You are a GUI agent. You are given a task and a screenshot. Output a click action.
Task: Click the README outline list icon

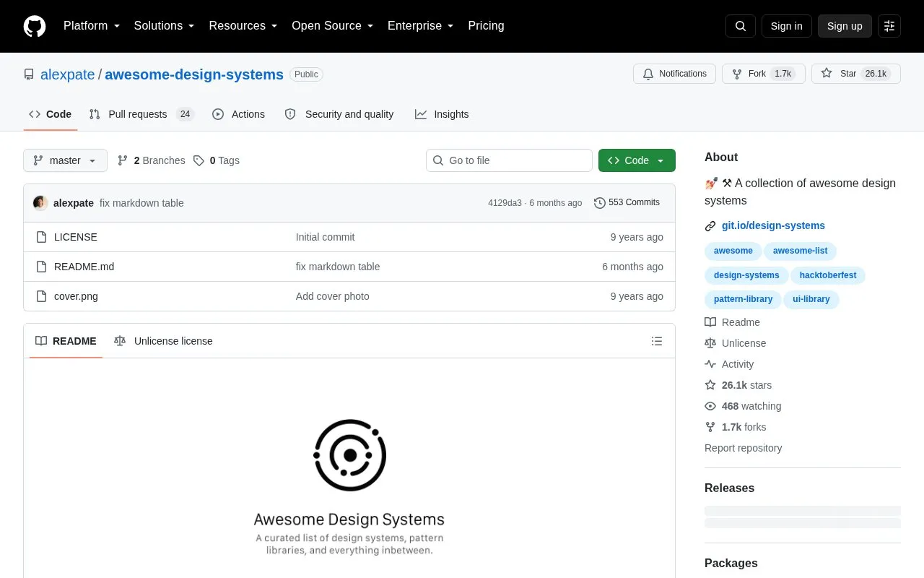coord(657,341)
